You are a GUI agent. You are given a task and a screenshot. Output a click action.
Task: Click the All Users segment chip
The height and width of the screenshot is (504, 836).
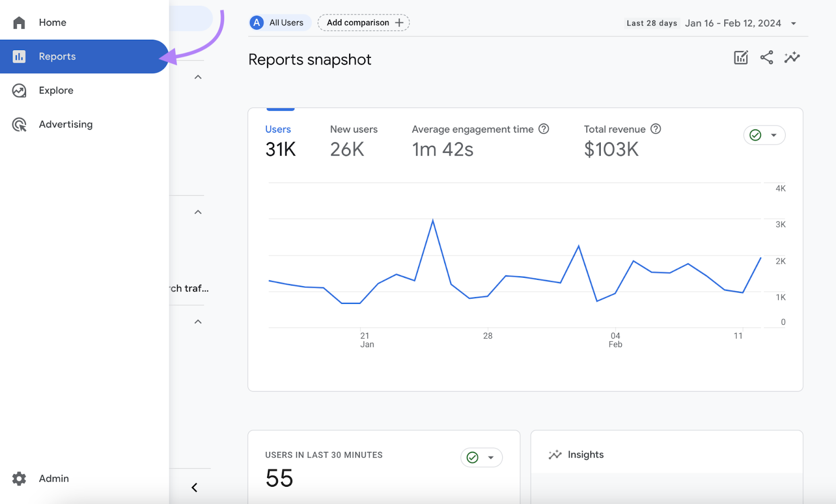coord(280,22)
